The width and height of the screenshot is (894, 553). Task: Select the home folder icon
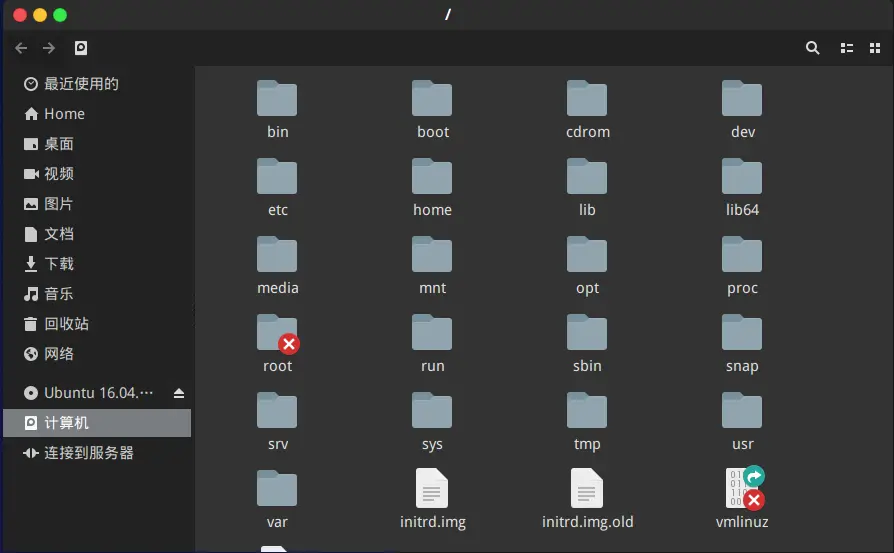pyautogui.click(x=432, y=176)
